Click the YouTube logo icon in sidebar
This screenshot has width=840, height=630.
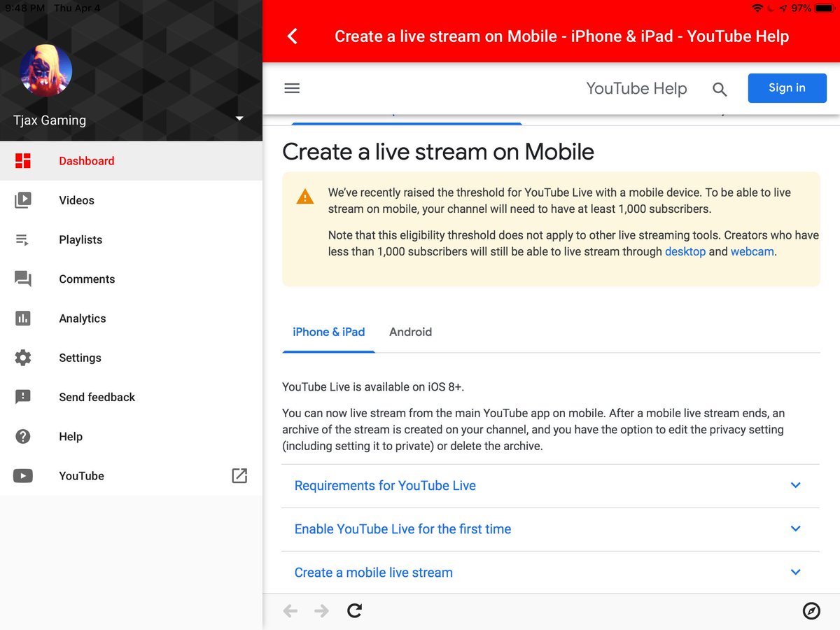[x=23, y=476]
